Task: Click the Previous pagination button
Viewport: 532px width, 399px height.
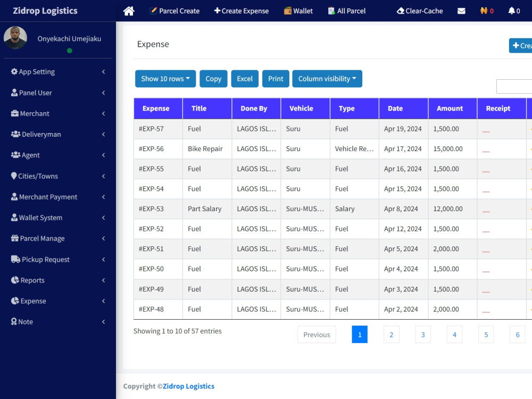Action: pyautogui.click(x=317, y=335)
